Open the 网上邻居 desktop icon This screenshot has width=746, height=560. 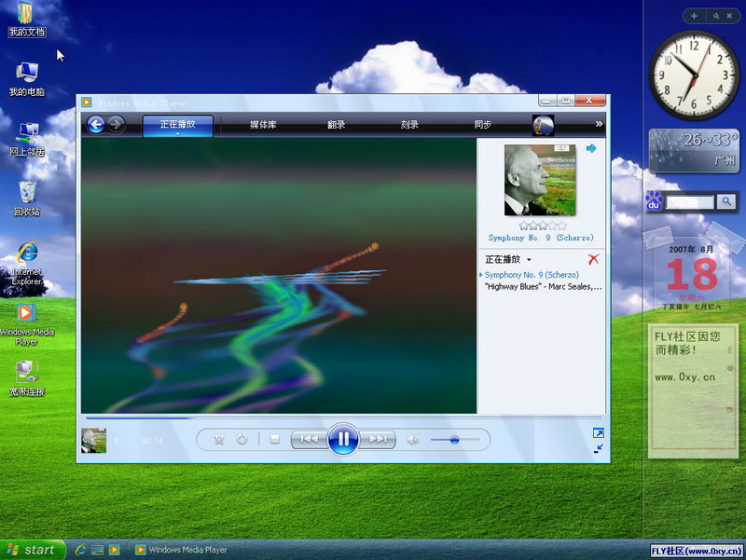[x=27, y=140]
